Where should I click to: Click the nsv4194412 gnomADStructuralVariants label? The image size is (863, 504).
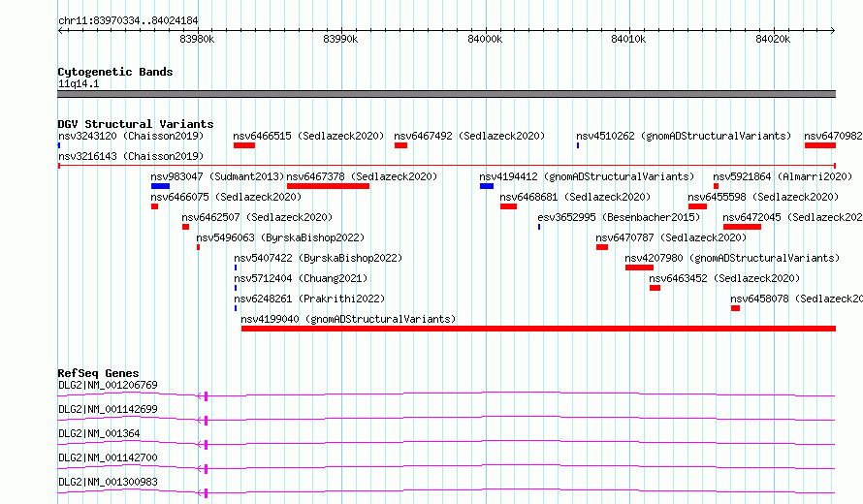[587, 176]
